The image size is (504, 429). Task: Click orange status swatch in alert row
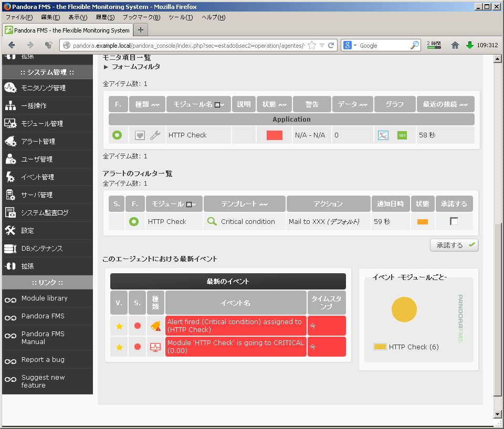[x=422, y=221]
